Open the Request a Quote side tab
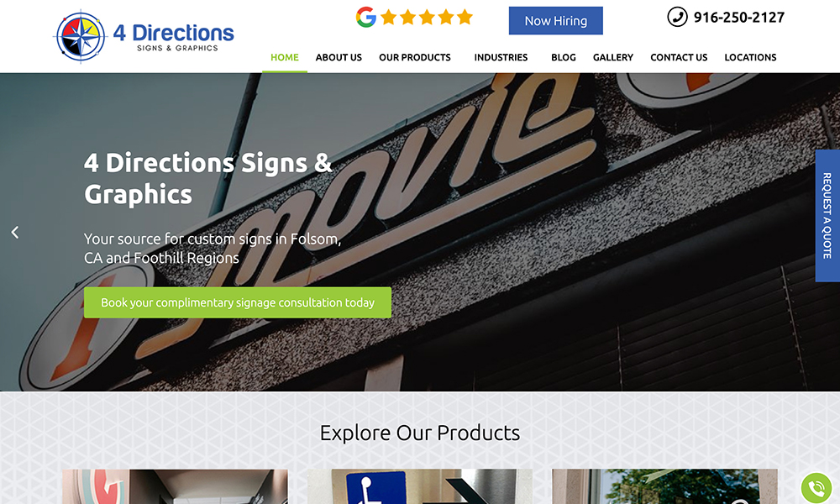840x504 pixels. pyautogui.click(x=827, y=215)
